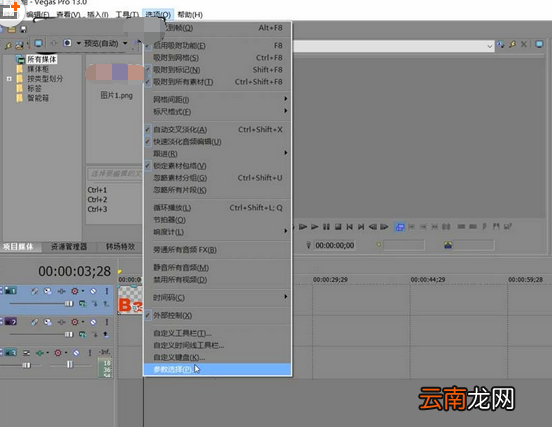Click track 1 automation settings gear icon

[75, 291]
